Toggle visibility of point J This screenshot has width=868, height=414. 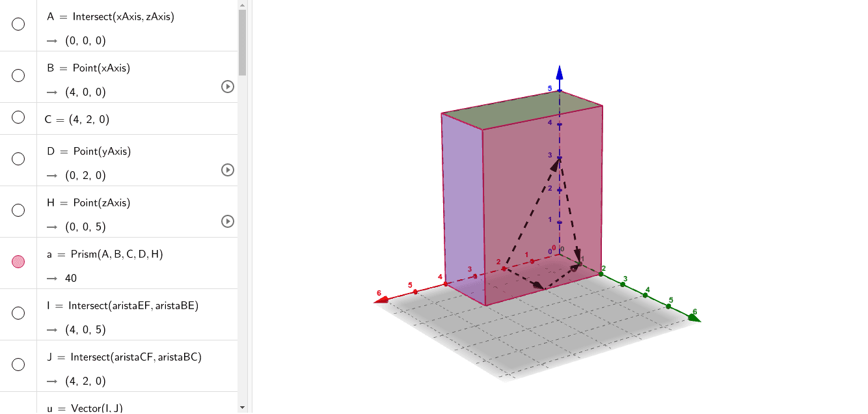18,365
